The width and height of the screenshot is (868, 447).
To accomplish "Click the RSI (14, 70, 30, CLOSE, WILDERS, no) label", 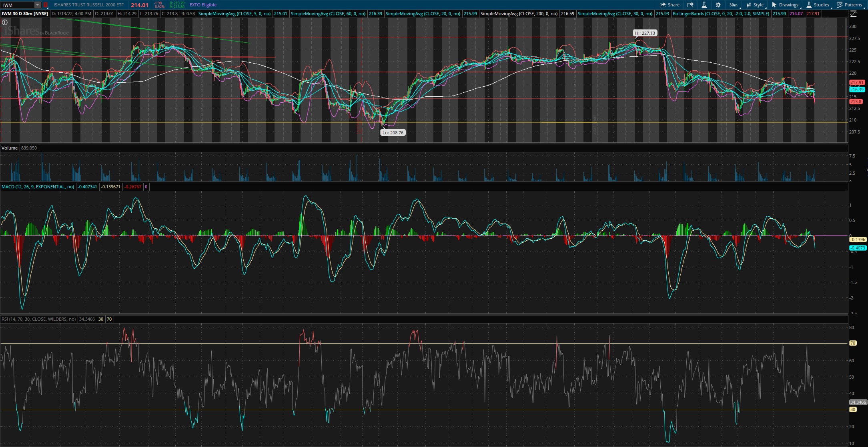I will click(38, 319).
